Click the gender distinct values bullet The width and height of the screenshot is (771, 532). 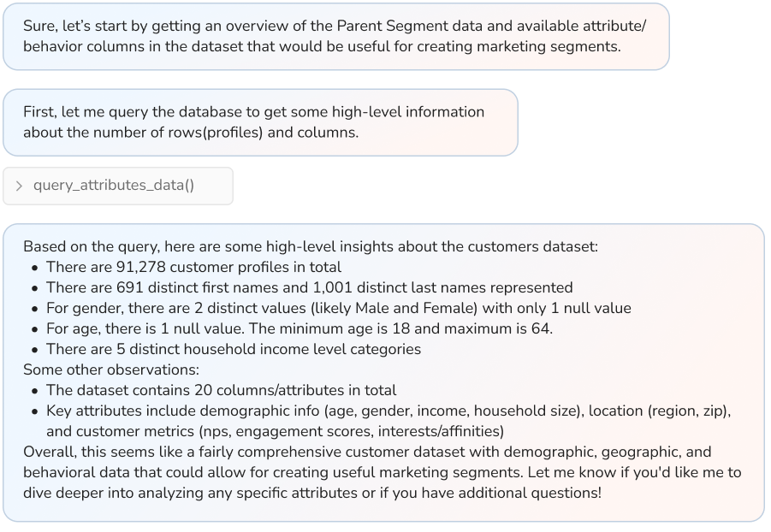pos(338,308)
